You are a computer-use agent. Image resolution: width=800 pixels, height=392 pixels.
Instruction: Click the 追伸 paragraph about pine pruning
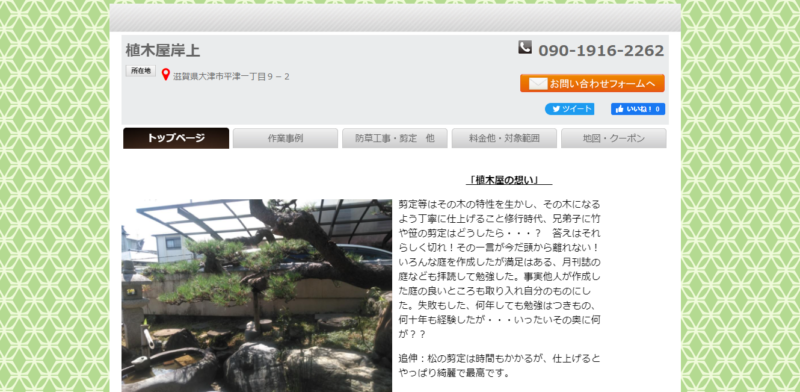pyautogui.click(x=499, y=365)
